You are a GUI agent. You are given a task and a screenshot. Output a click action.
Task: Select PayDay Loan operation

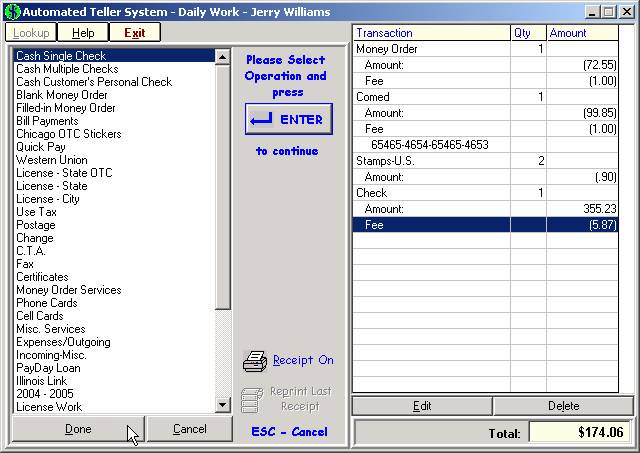tap(49, 368)
